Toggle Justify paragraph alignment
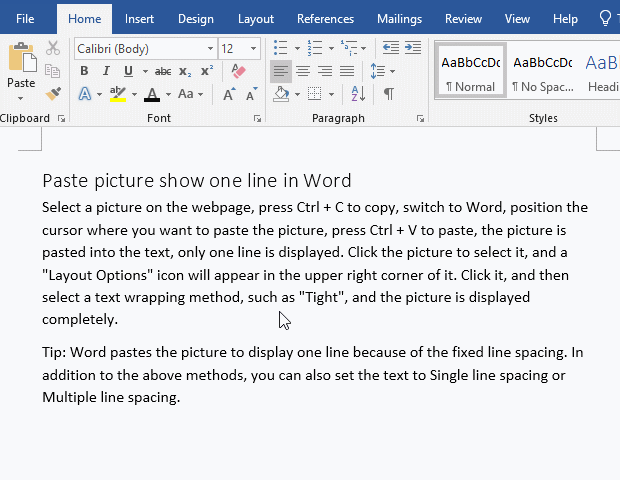This screenshot has width=620, height=480. pyautogui.click(x=347, y=71)
